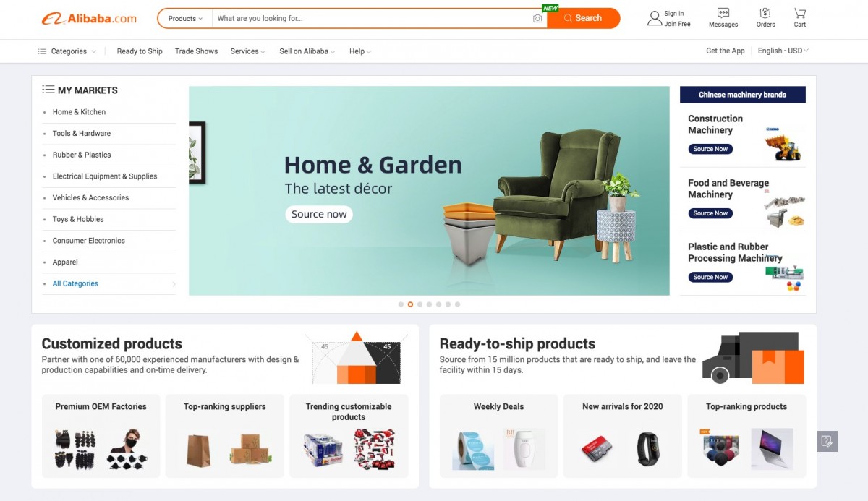The height and width of the screenshot is (501, 868).
Task: Expand the Products search type dropdown
Action: 185,18
